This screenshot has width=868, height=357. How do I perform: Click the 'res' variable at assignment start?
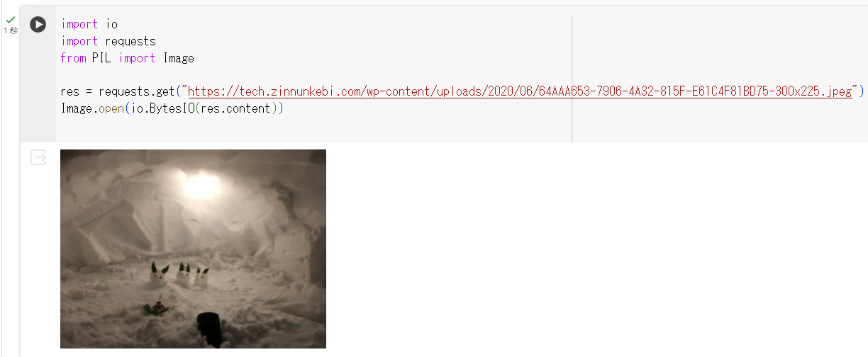[x=69, y=92]
